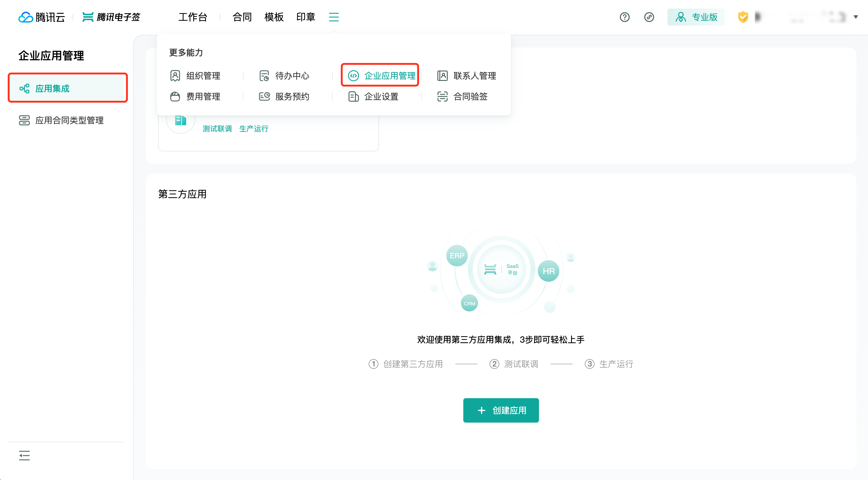This screenshot has width=868, height=480.
Task: Click the 更多能力 panel heading
Action: point(186,52)
